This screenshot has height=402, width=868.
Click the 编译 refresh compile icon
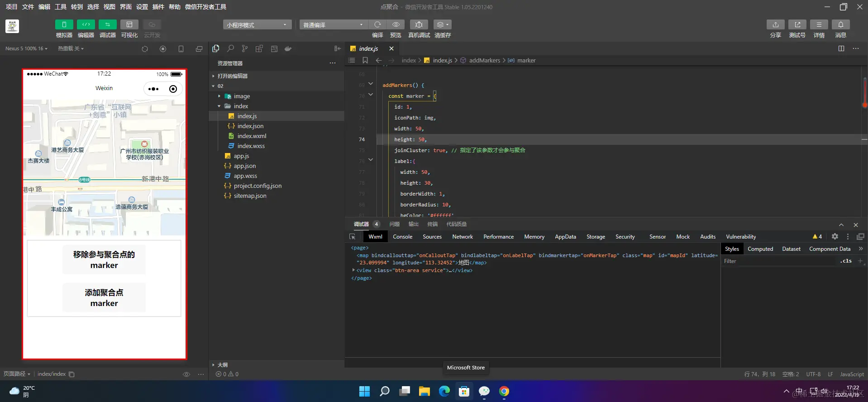[x=377, y=24]
